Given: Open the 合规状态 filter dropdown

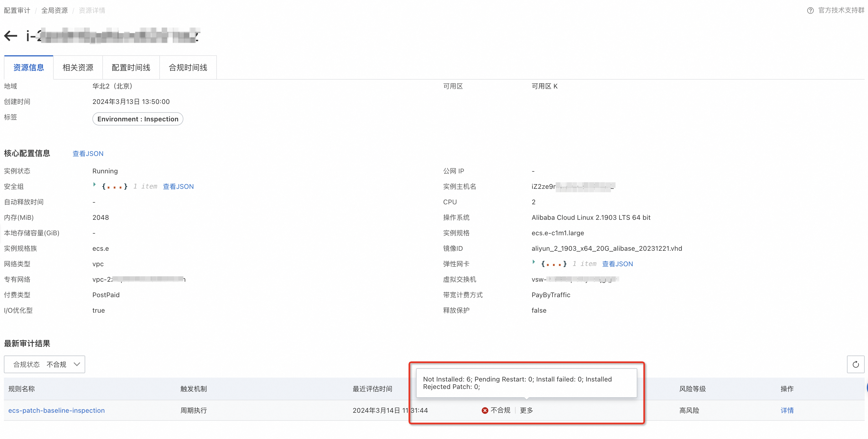Looking at the screenshot, I should click(45, 364).
